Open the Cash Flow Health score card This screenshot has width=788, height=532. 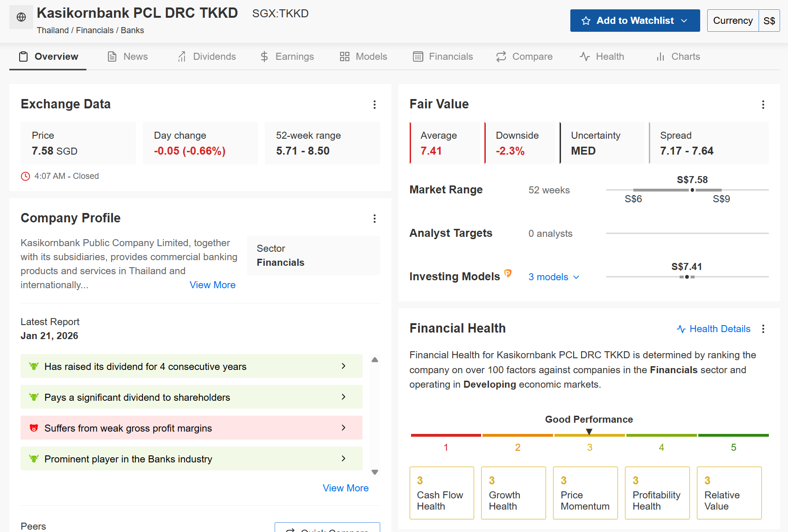click(442, 493)
